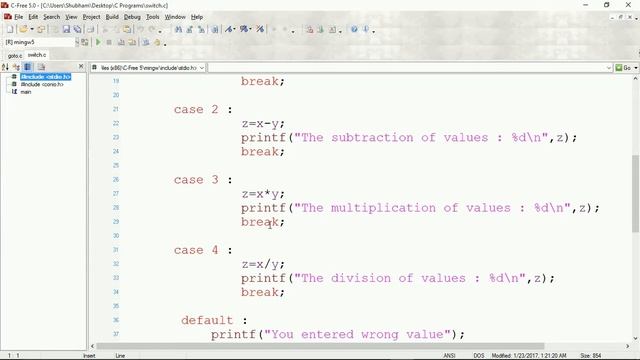Click 'z=x-y;' on line 22

[263, 123]
